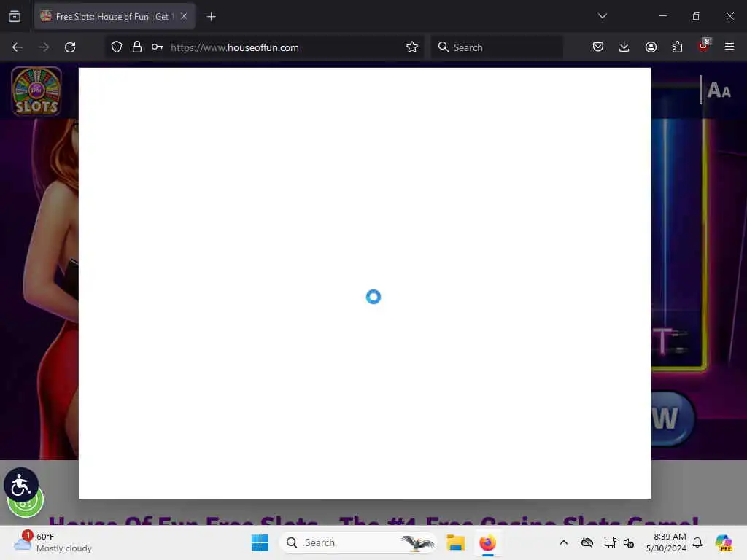Click the Firefox taskbar icon

(x=488, y=542)
